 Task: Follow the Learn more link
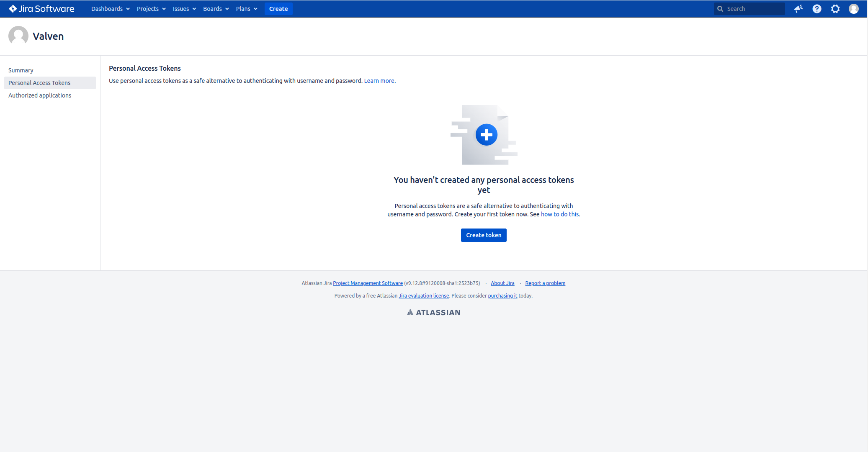[x=379, y=81]
